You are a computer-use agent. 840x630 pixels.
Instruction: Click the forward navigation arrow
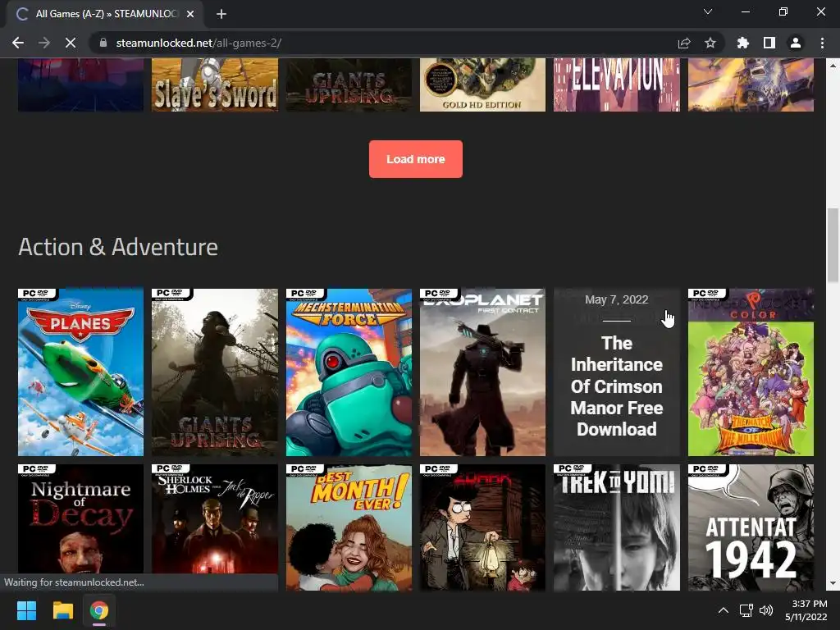click(44, 43)
